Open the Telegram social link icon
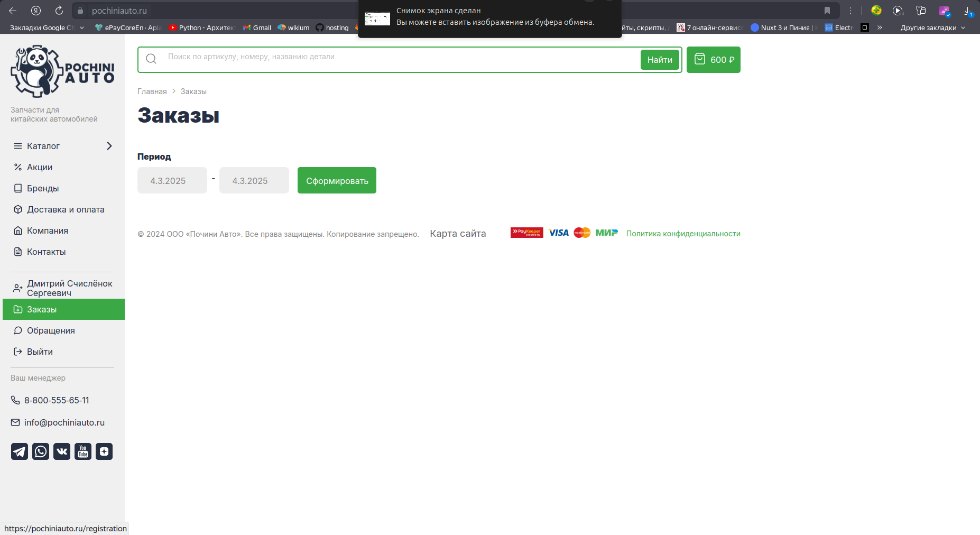Image resolution: width=980 pixels, height=535 pixels. click(20, 451)
